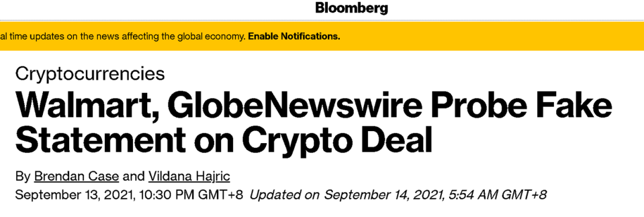This screenshot has height=217, width=644.
Task: Click the 'Updated on September 14' timestamp
Action: (x=398, y=195)
